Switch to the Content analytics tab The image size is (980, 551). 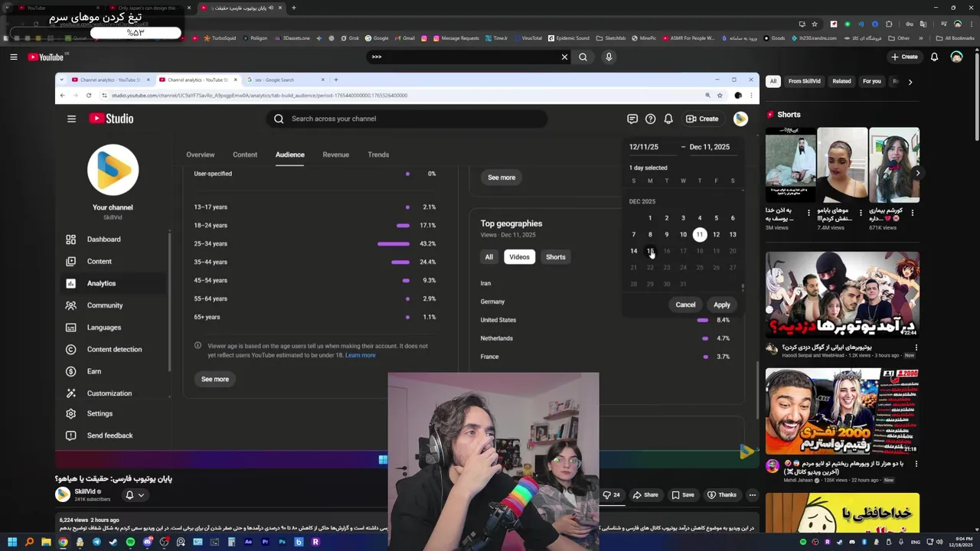point(245,155)
